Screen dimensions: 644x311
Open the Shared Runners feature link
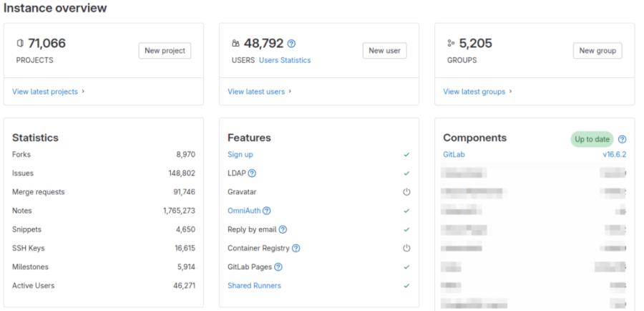coord(254,285)
